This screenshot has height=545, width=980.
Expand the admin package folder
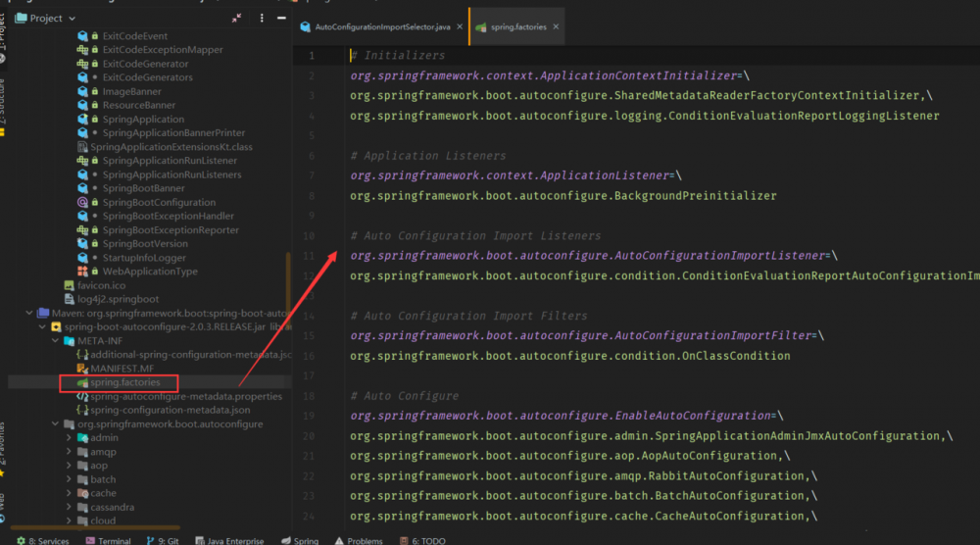coord(69,438)
